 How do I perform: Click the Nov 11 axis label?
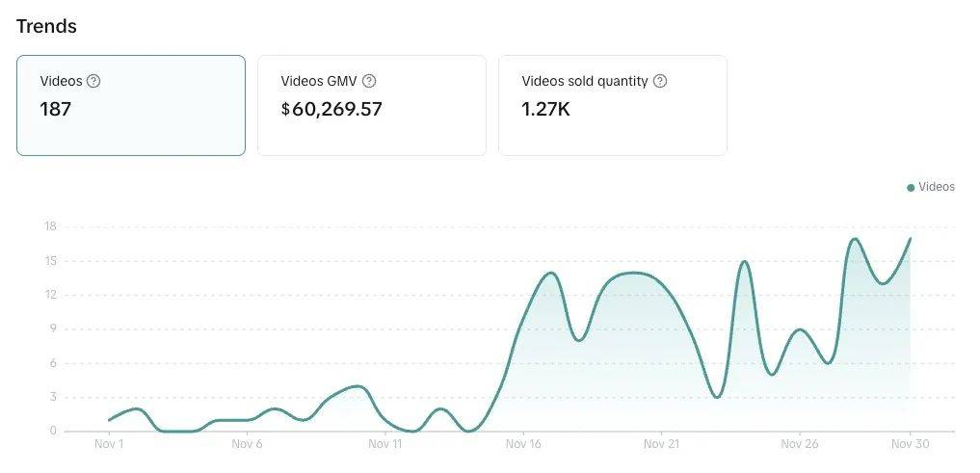(384, 444)
